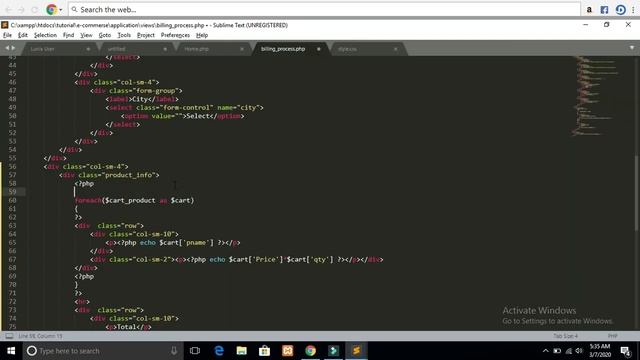Open the Project menu
The image size is (640, 360).
click(146, 35)
